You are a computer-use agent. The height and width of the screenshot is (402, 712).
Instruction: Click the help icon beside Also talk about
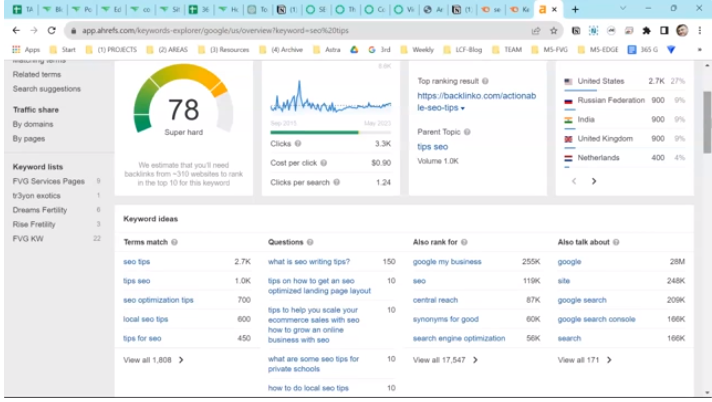pyautogui.click(x=616, y=242)
